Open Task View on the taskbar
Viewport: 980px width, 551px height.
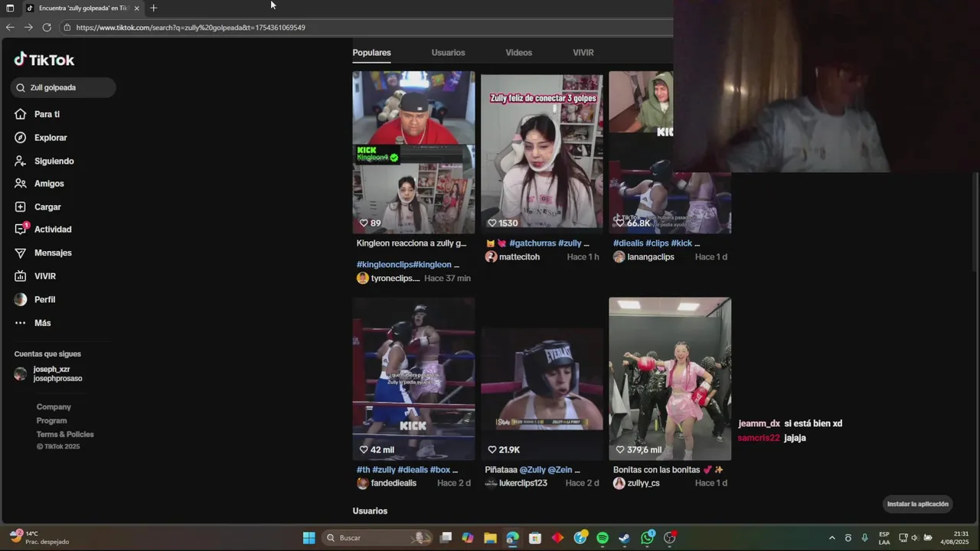click(x=446, y=538)
